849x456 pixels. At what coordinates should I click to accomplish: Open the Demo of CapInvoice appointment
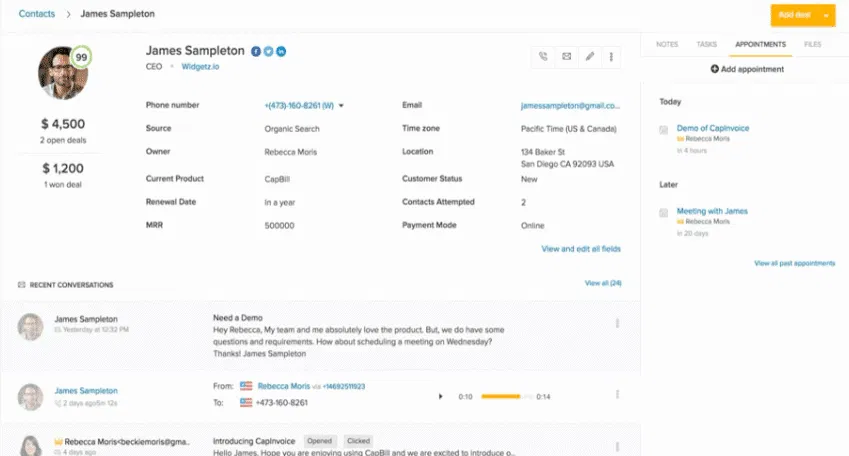(x=712, y=128)
